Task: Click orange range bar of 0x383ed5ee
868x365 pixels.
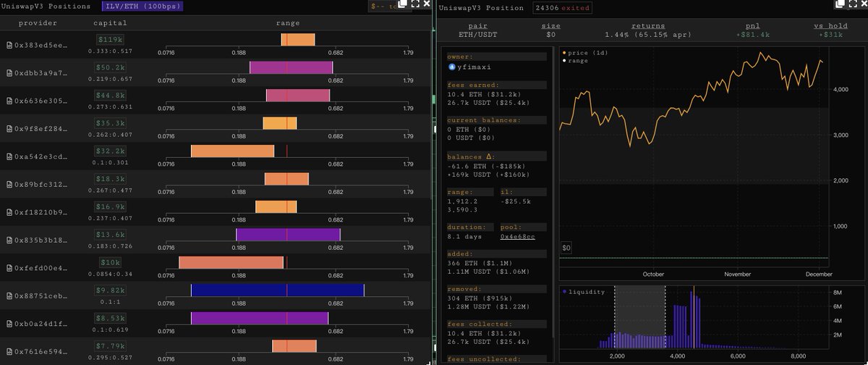Action: (x=297, y=40)
